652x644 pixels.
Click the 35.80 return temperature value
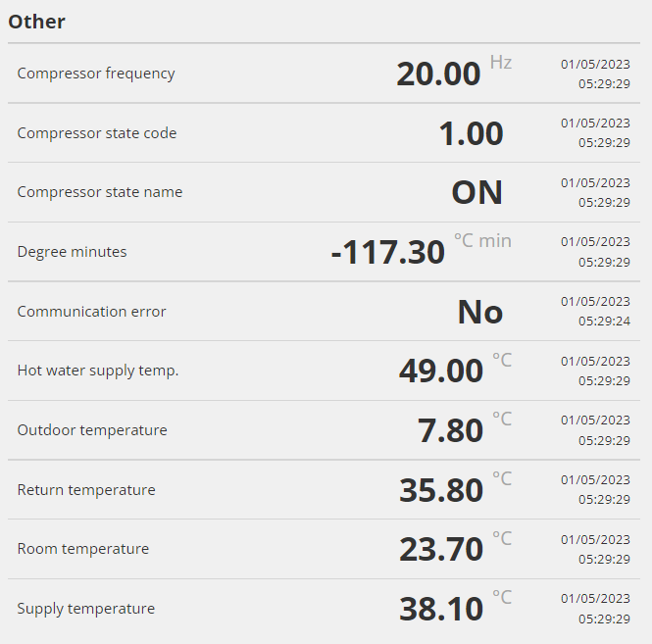point(441,490)
